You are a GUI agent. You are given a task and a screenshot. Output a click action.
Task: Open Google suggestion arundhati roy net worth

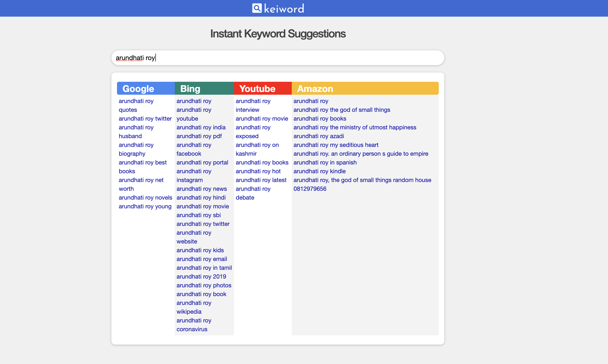click(141, 185)
